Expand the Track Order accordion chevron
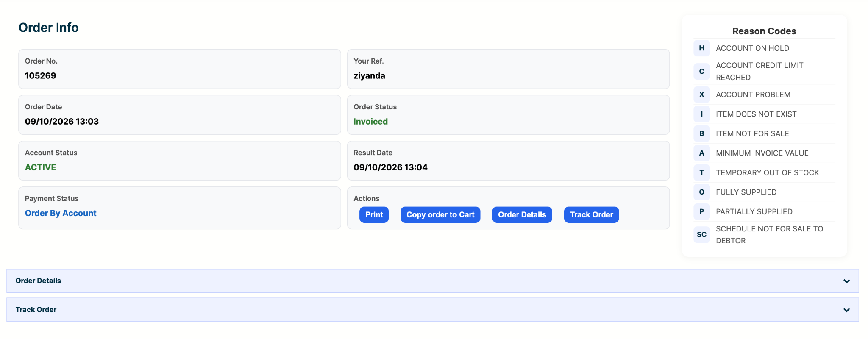The height and width of the screenshot is (339, 868). 846,310
